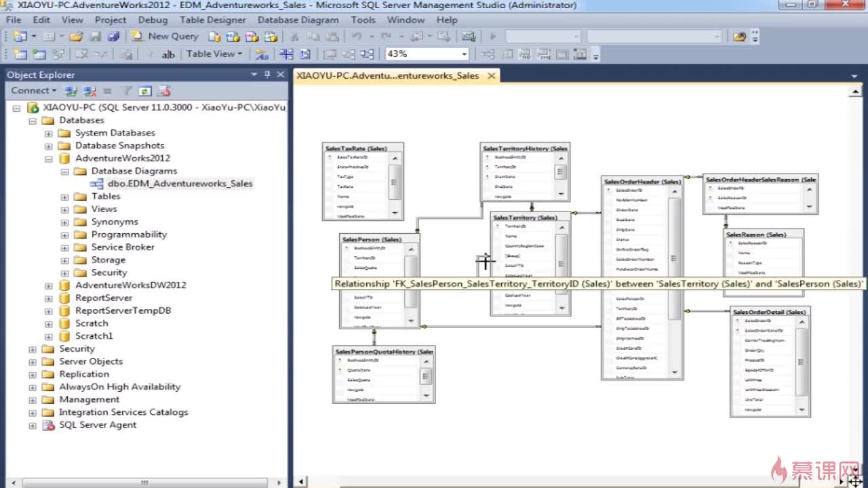Click the Add Table diagram toolbar icon
The width and height of the screenshot is (868, 488).
click(x=40, y=54)
